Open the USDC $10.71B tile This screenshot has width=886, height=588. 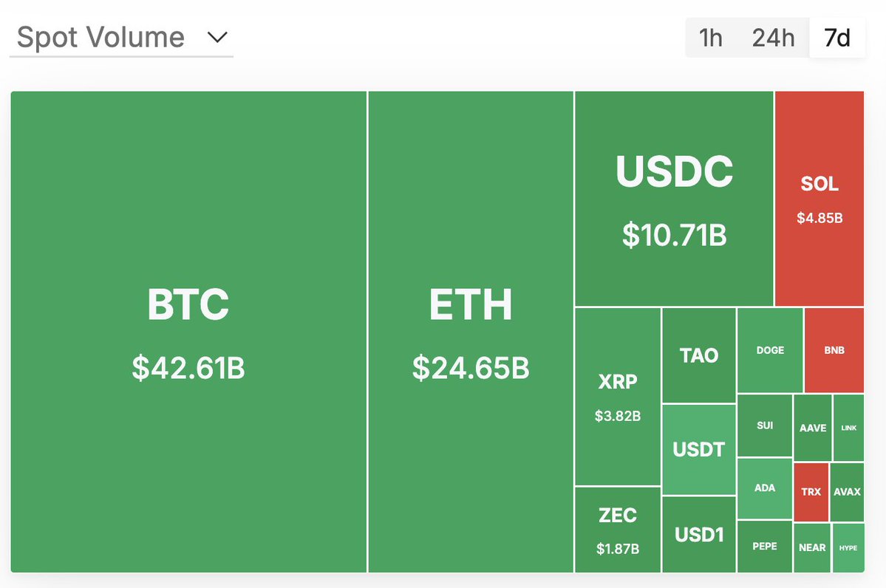click(674, 198)
